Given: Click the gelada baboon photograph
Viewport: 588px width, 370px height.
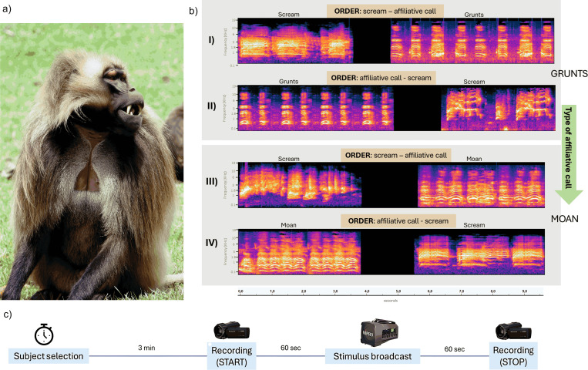Looking at the screenshot, I should (x=92, y=161).
